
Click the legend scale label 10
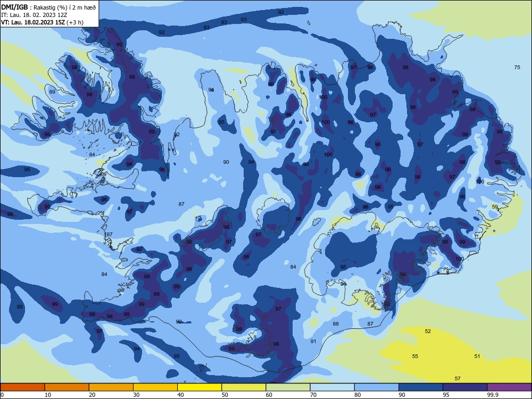[48, 395]
